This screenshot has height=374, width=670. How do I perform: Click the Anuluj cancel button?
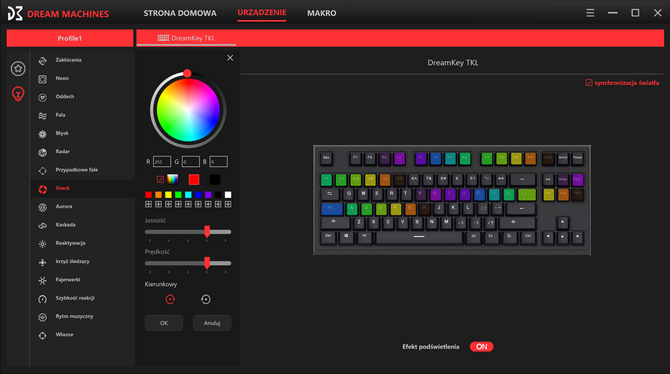[212, 323]
